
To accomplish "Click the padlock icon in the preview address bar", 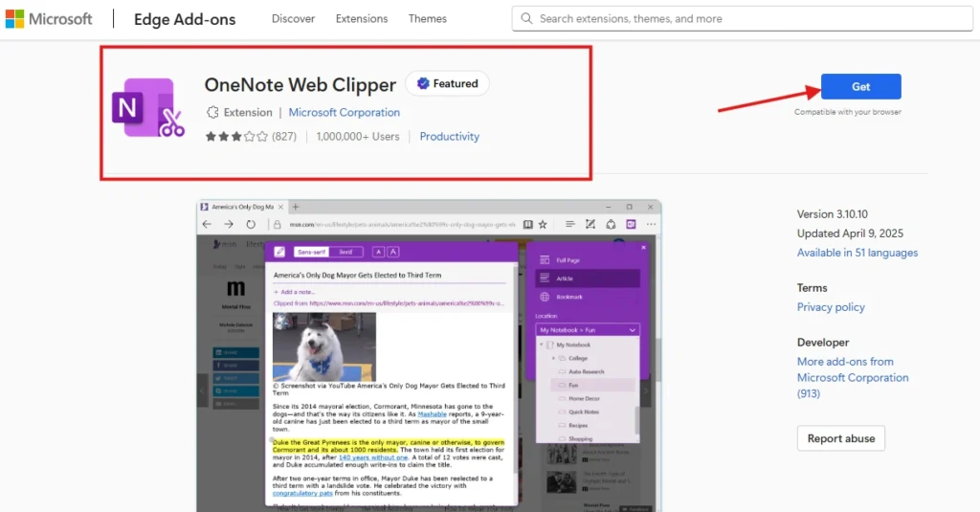I will tap(278, 225).
